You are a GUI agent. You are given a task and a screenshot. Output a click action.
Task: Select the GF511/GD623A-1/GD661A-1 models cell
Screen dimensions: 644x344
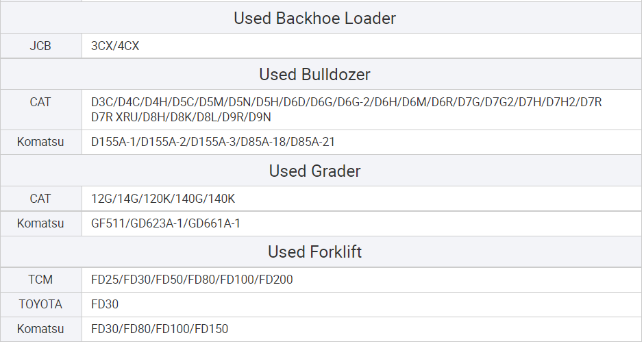[166, 223]
